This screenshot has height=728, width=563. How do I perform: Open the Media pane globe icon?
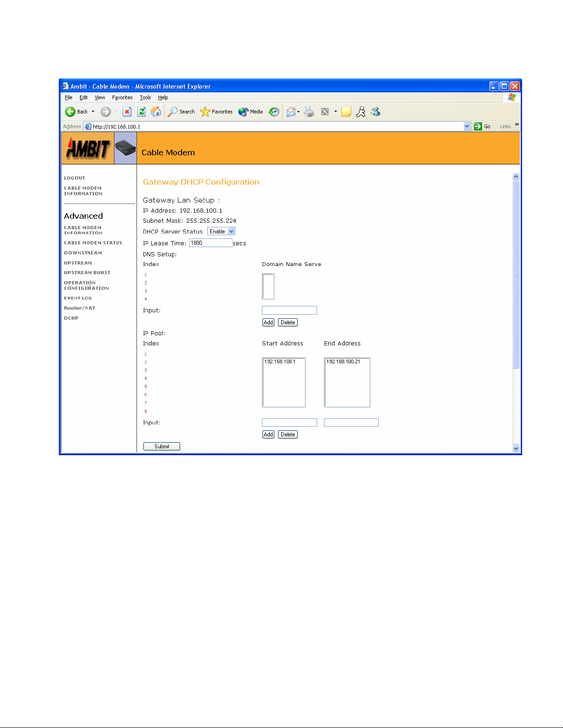click(250, 112)
